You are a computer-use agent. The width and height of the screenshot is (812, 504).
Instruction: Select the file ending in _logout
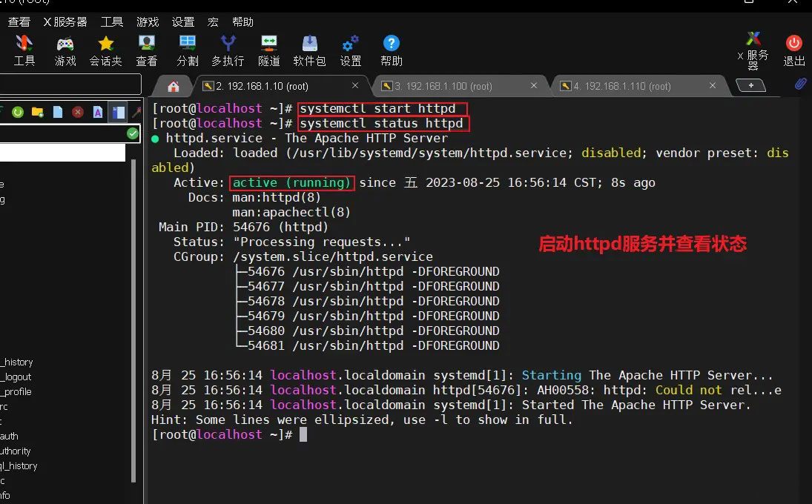tap(16, 377)
